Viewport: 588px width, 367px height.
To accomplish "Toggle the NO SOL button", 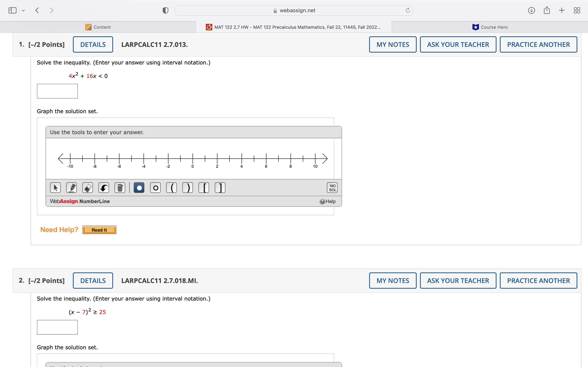I will [x=332, y=188].
